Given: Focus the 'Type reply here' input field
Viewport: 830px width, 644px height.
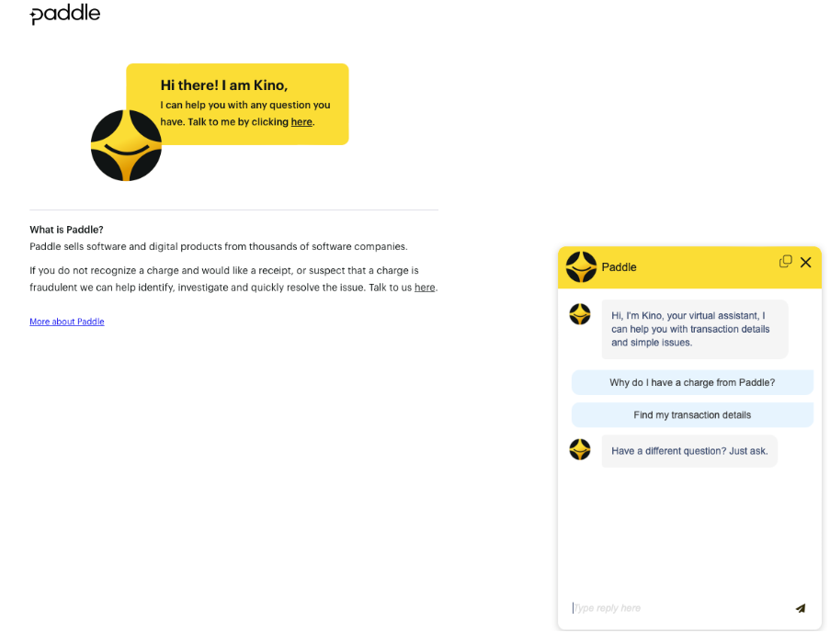Looking at the screenshot, I should (x=679, y=608).
